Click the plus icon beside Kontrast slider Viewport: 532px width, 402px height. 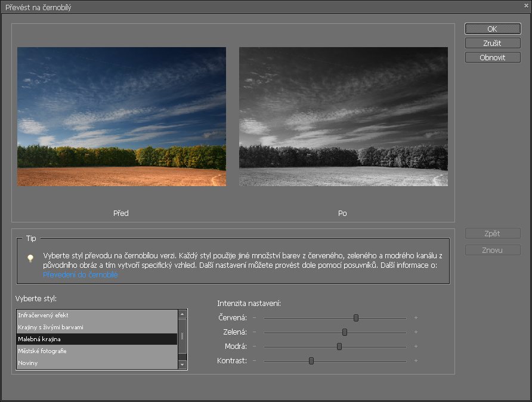point(416,361)
